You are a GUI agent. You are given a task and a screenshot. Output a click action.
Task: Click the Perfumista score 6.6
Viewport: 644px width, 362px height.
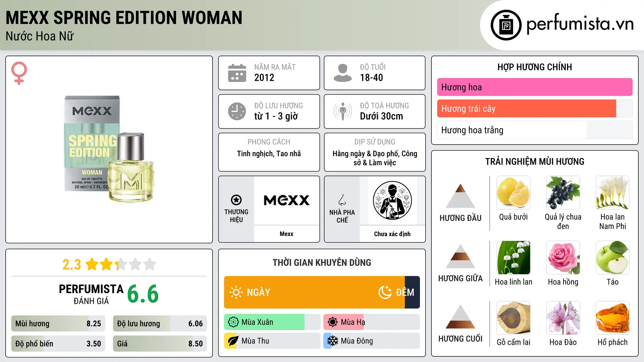pyautogui.click(x=143, y=294)
